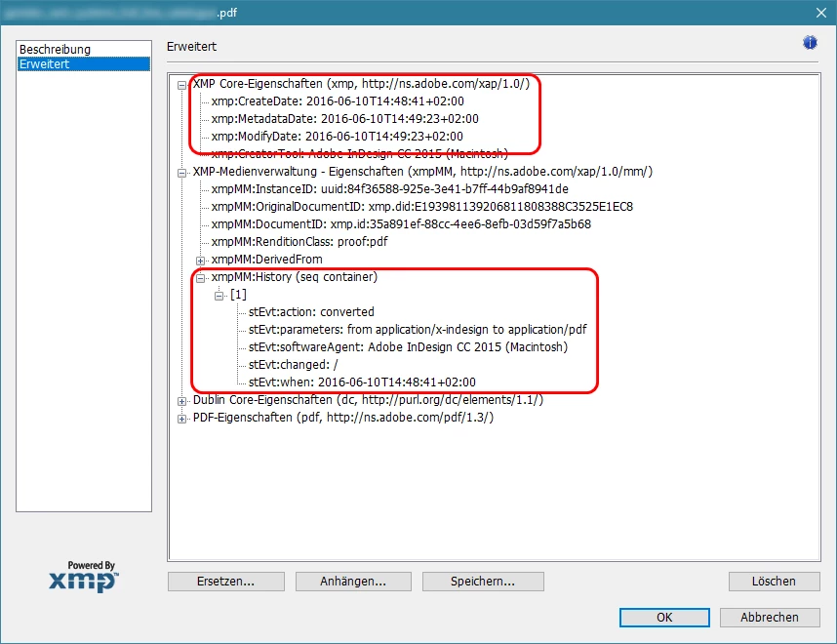Expand PDF-Eigenschaften node

[182, 419]
